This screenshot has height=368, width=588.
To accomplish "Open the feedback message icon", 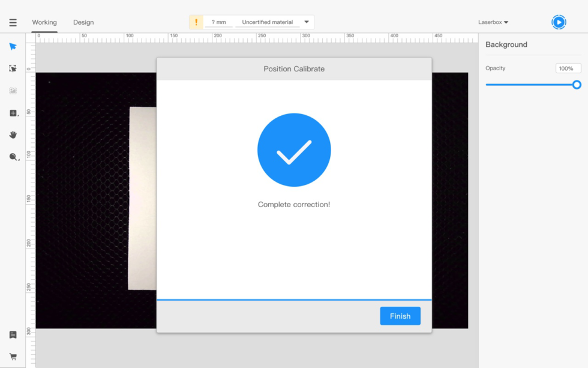I will tap(13, 334).
